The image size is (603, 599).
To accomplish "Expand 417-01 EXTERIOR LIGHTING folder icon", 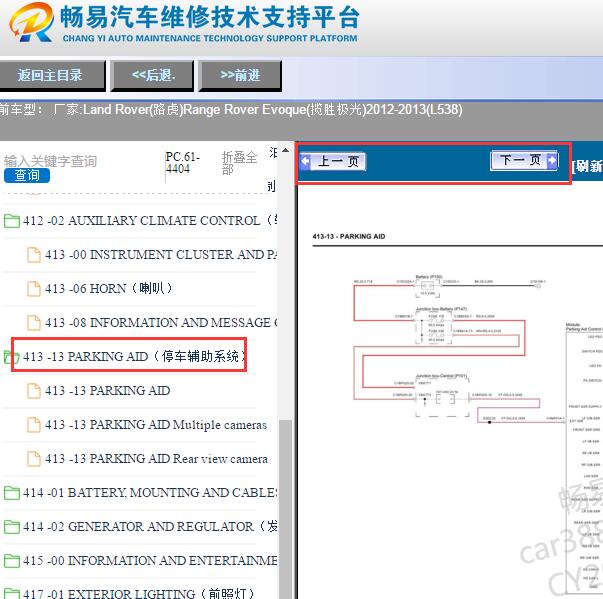I will pyautogui.click(x=12, y=594).
